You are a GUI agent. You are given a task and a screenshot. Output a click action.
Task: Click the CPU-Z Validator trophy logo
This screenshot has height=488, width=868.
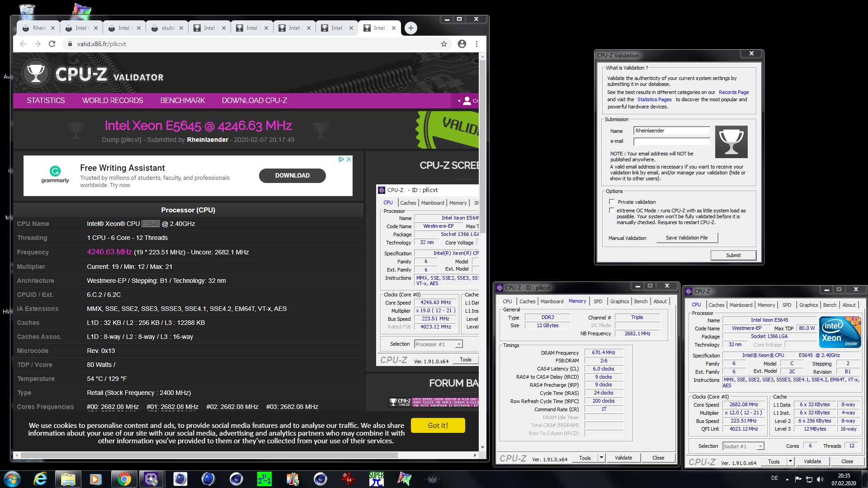[x=36, y=73]
